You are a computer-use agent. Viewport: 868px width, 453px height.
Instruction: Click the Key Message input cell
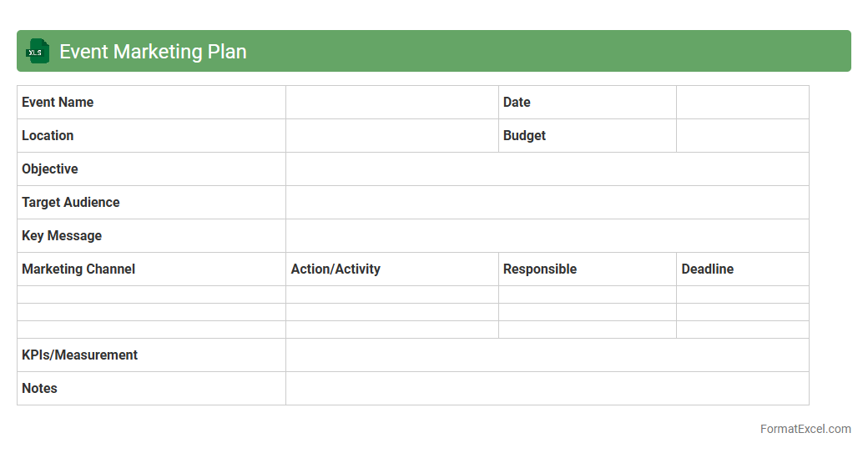(547, 236)
